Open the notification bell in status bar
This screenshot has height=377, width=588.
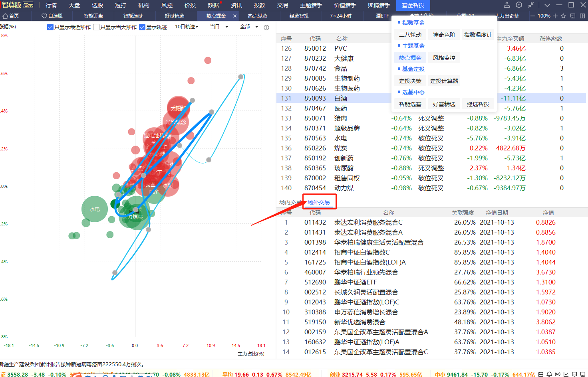click(x=549, y=374)
